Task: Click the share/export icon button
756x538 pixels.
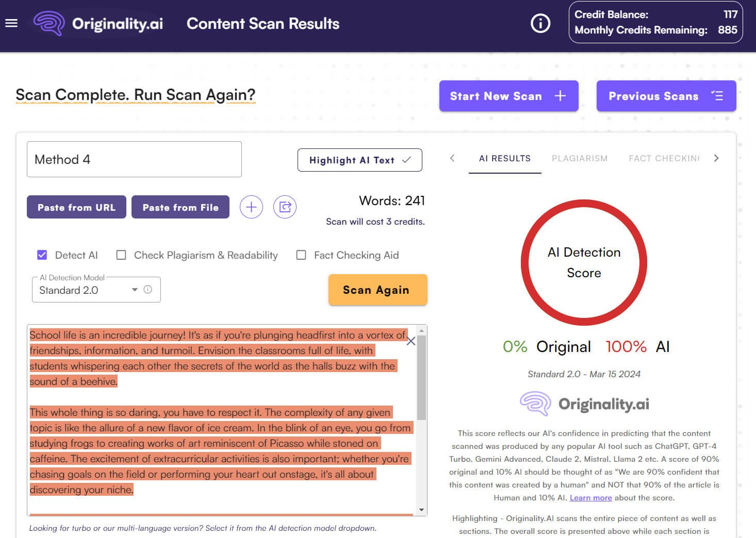Action: [x=285, y=207]
